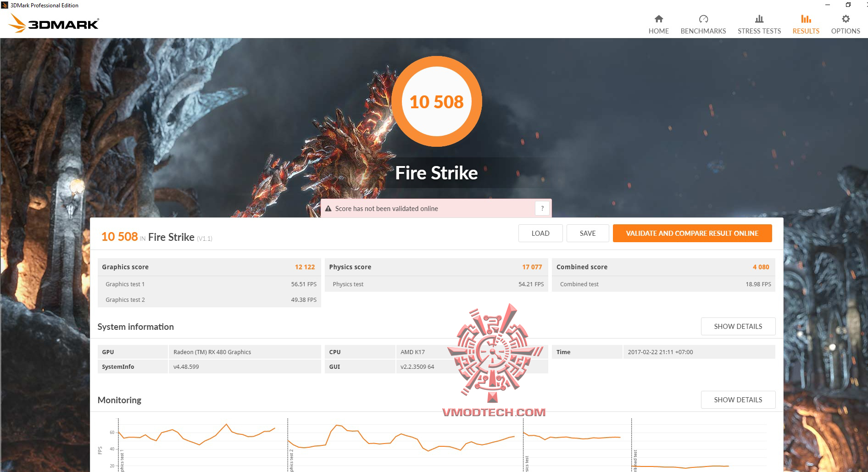Click the 49.38 FPS value
The width and height of the screenshot is (868, 472).
(x=304, y=300)
